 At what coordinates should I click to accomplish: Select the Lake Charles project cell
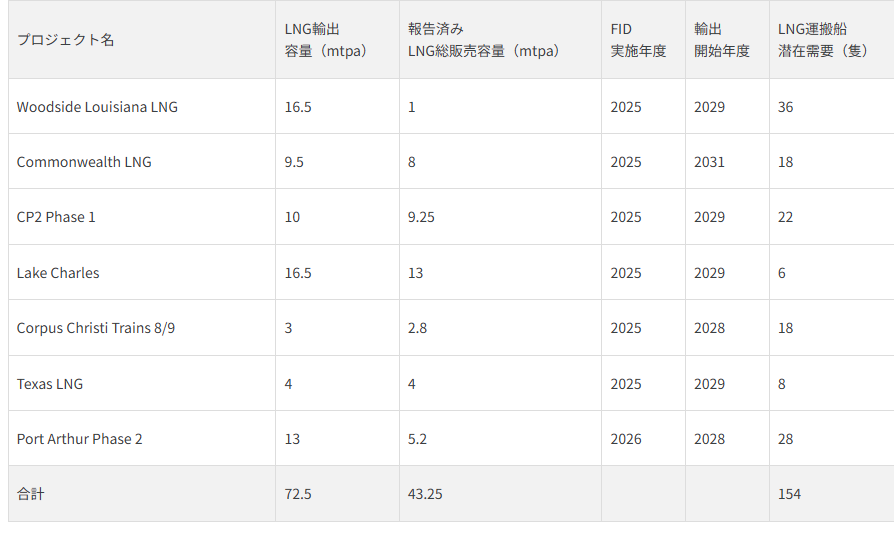pos(58,273)
